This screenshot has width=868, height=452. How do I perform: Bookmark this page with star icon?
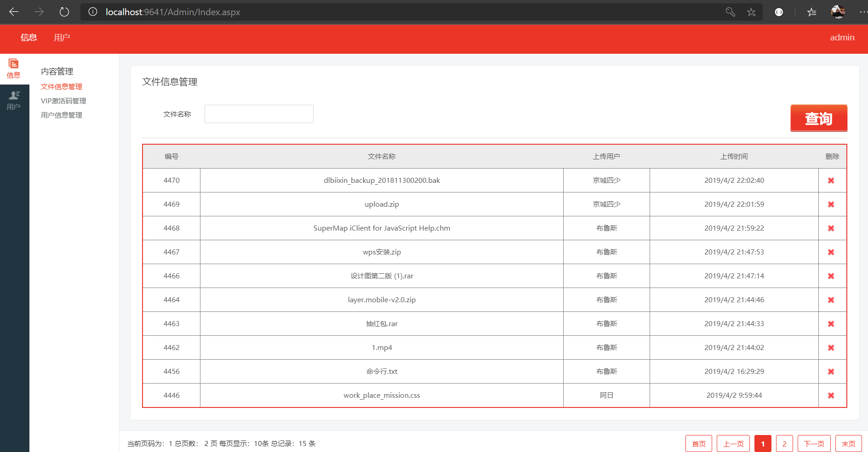(751, 12)
